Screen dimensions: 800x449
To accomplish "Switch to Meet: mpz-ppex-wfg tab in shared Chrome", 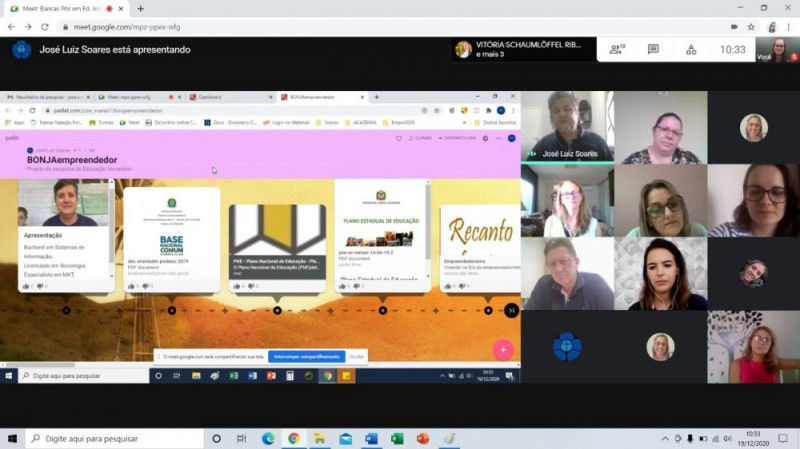I will (x=140, y=97).
